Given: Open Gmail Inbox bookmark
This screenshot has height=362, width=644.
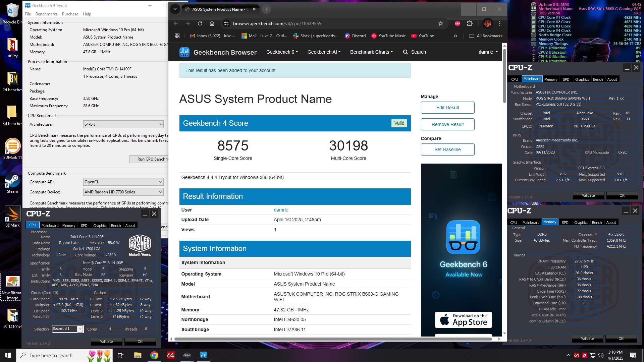Looking at the screenshot, I should click(x=213, y=36).
